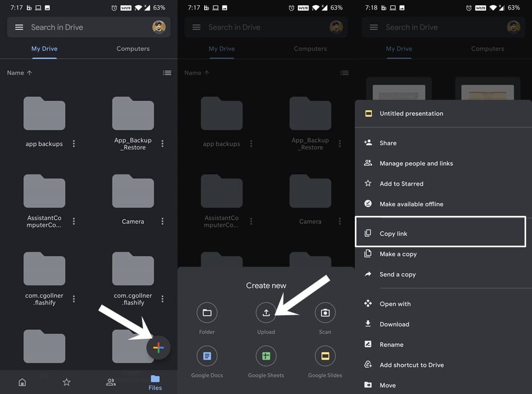Image resolution: width=532 pixels, height=394 pixels.
Task: Choose Rename in file menu
Action: click(x=443, y=345)
